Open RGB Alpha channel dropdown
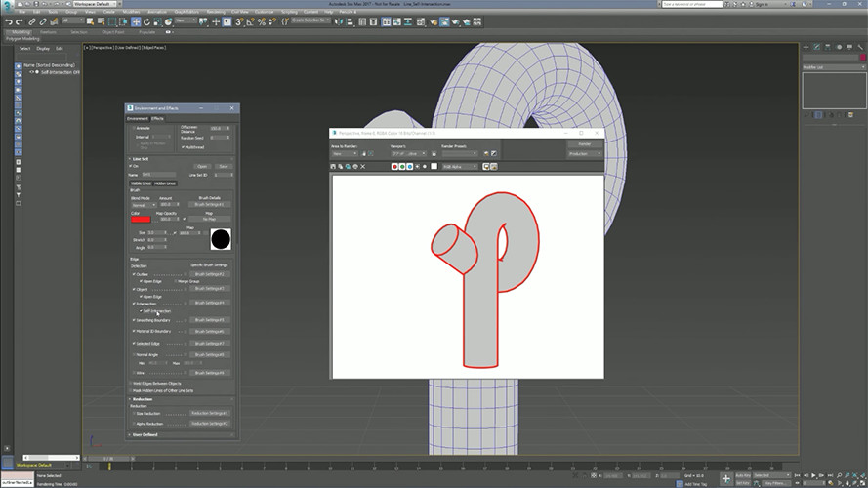The image size is (868, 488). [x=460, y=167]
